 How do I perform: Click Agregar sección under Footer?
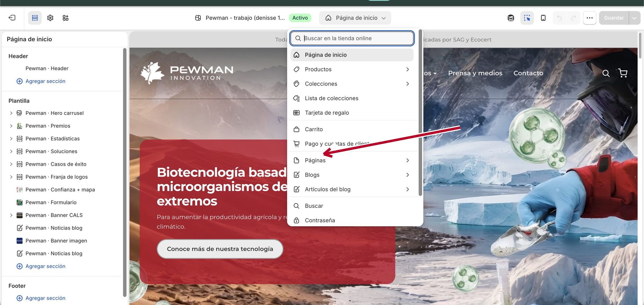[41, 298]
